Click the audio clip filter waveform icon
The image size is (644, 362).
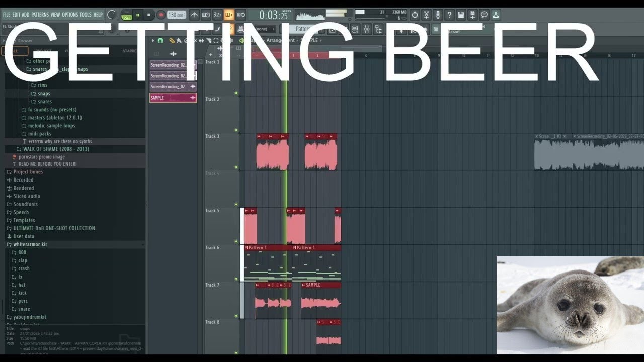pos(173,54)
